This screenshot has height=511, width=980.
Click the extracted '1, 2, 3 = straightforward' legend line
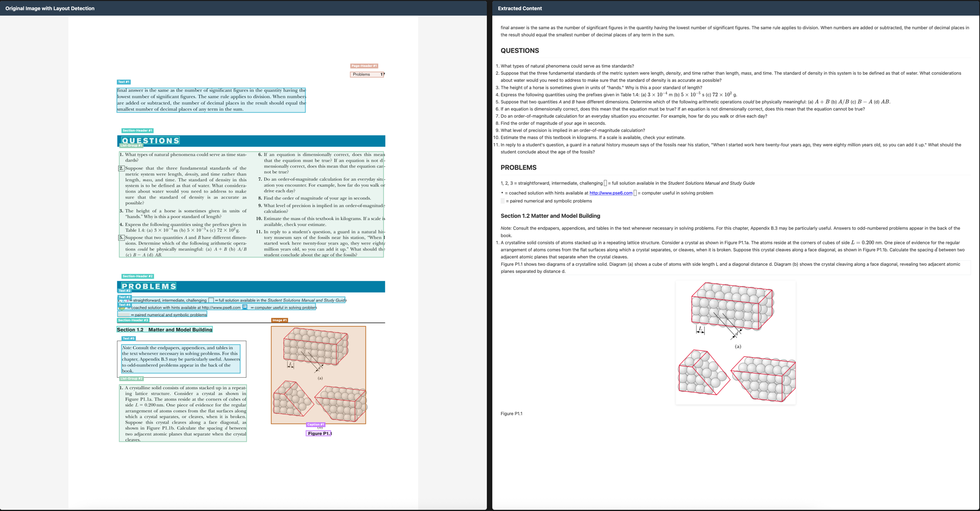point(627,183)
